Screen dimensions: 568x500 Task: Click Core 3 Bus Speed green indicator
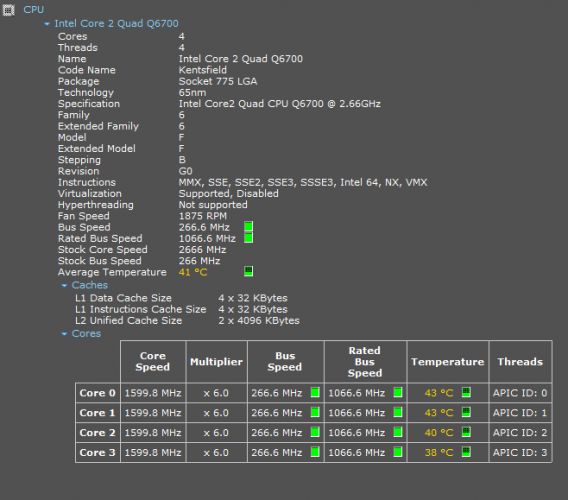point(315,452)
